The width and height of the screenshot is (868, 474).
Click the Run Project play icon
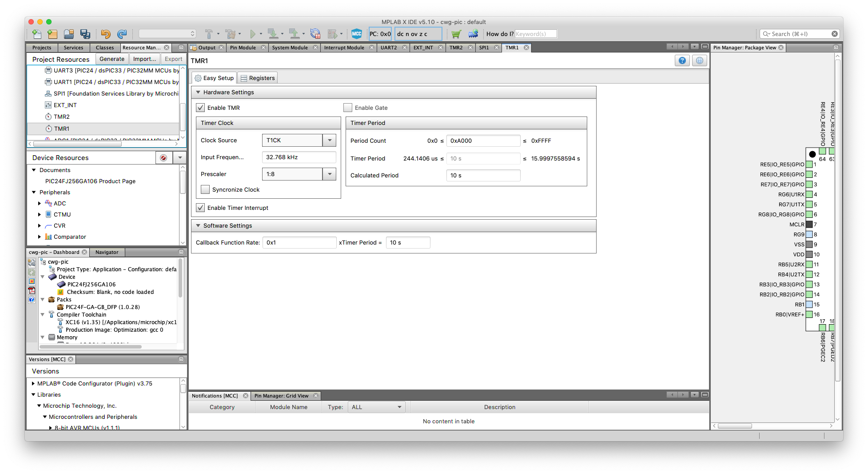[252, 34]
